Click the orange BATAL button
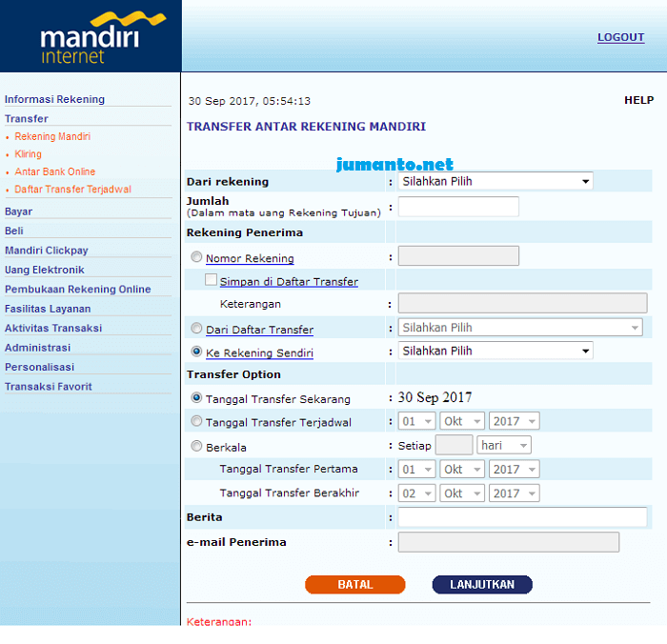Viewport: 667px width, 644px height. click(x=354, y=584)
